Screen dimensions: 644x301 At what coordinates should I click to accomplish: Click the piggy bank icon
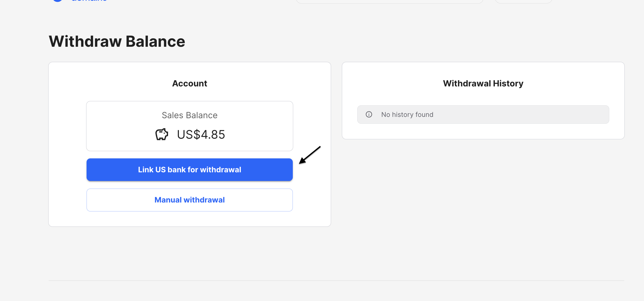(x=162, y=134)
